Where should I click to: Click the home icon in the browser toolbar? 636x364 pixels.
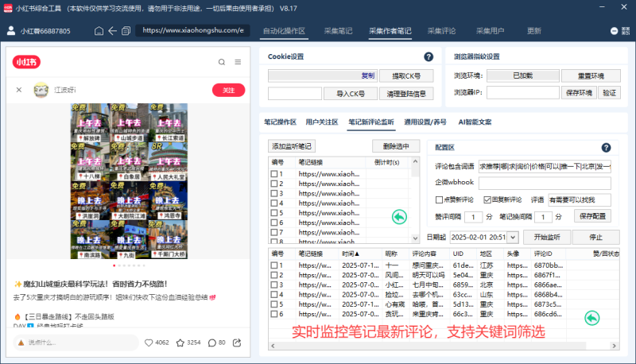coord(99,31)
